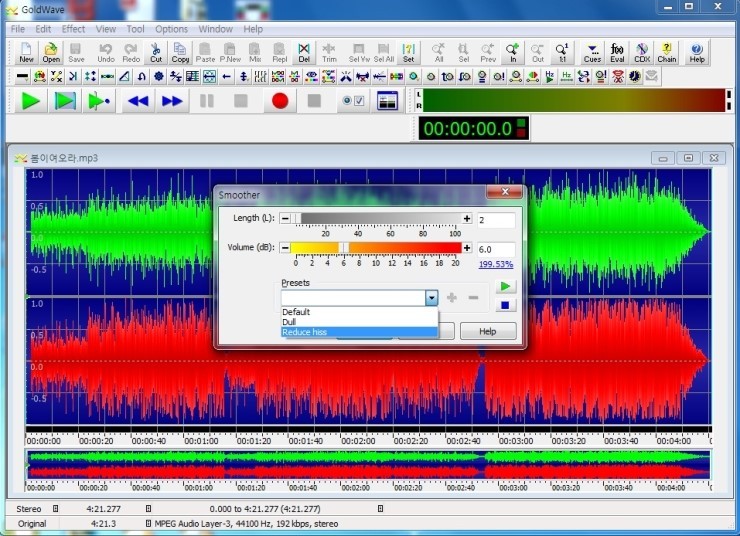Image resolution: width=740 pixels, height=536 pixels.
Task: Click the blue rewind button
Action: [x=138, y=101]
